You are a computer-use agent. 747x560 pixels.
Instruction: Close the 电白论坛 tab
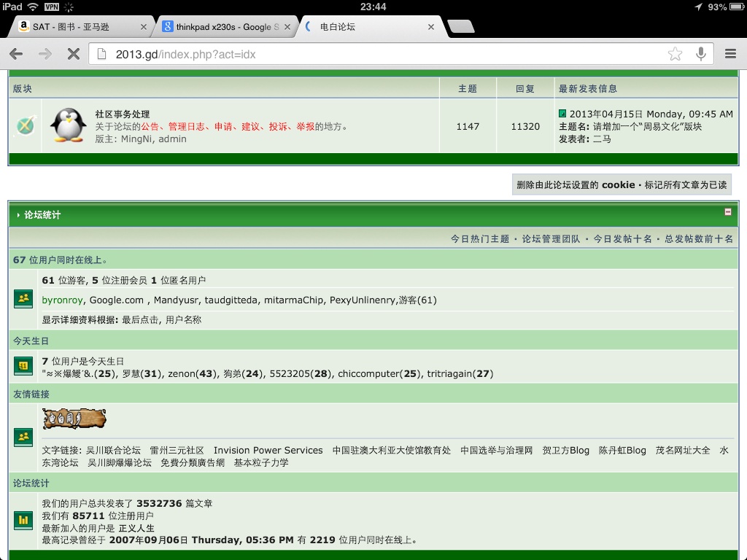click(x=431, y=27)
